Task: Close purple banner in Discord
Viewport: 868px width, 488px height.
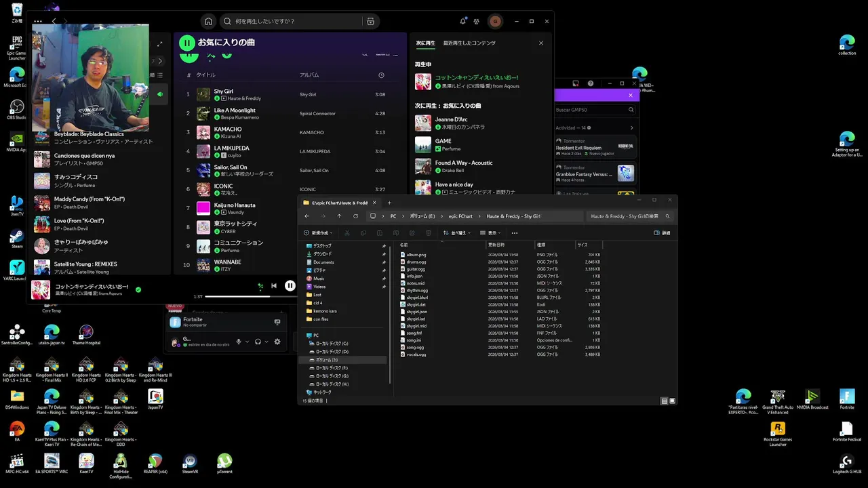Action: click(x=630, y=95)
